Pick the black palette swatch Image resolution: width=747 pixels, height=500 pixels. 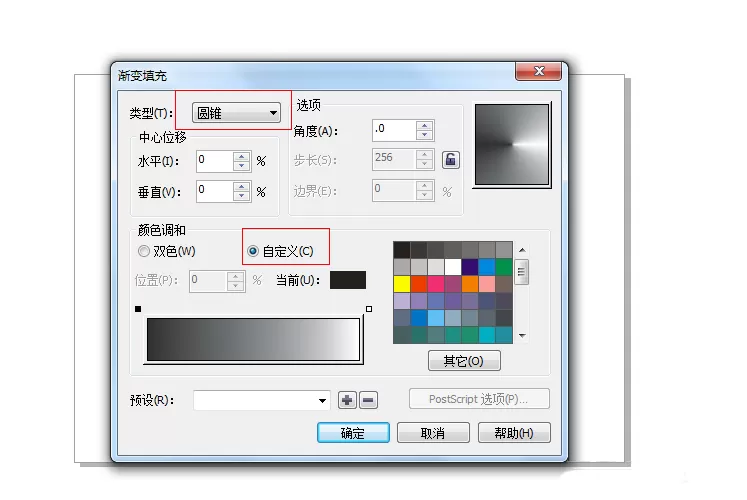coord(402,250)
